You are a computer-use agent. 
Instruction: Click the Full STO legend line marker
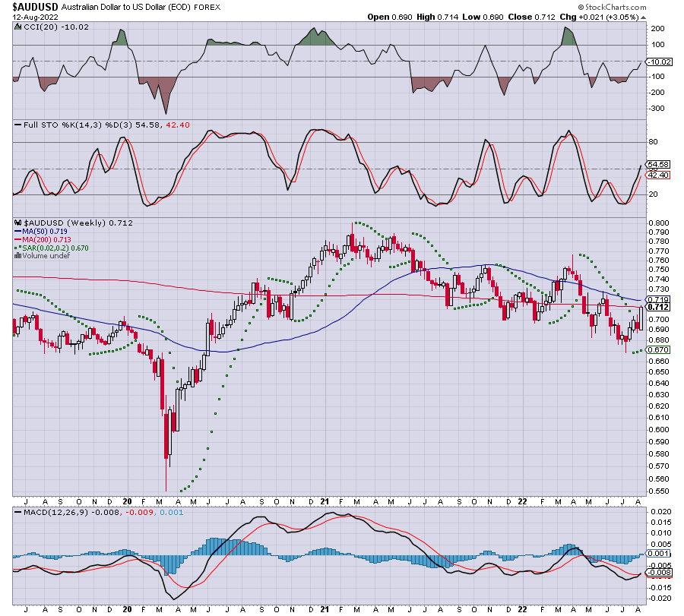click(18, 125)
